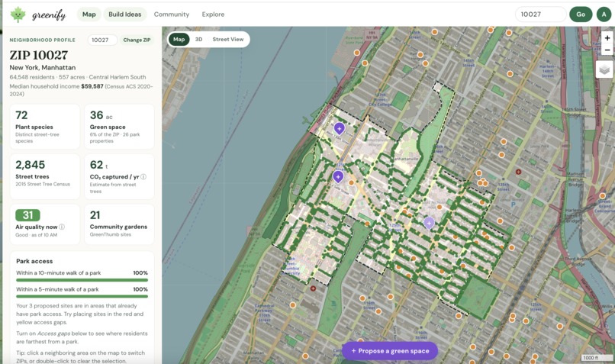The width and height of the screenshot is (615, 364).
Task: Switch to the Map nav tab
Action: (89, 14)
